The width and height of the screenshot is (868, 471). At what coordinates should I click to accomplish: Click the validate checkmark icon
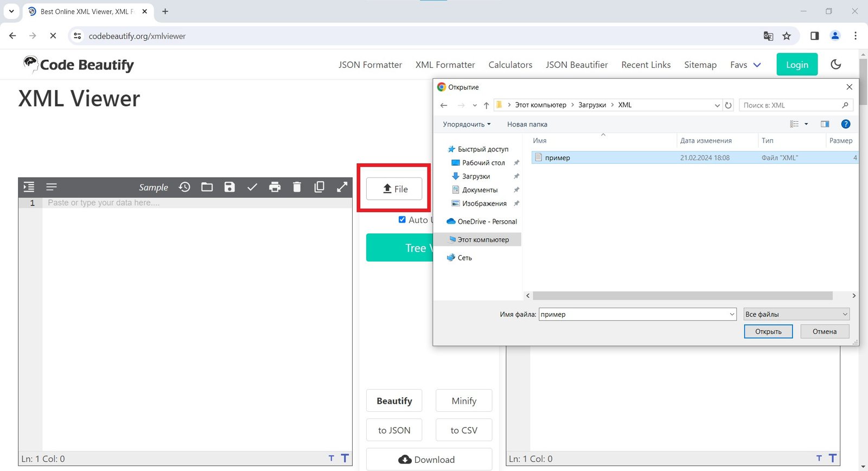252,187
